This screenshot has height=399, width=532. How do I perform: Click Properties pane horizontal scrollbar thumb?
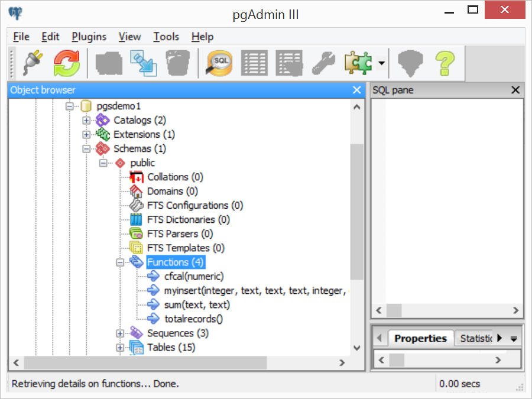point(397,360)
